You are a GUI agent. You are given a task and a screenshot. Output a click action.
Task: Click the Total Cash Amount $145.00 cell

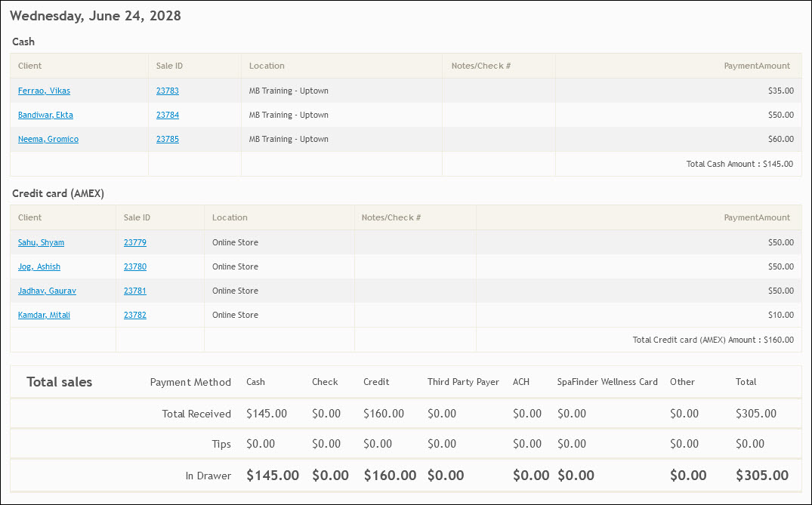point(739,164)
